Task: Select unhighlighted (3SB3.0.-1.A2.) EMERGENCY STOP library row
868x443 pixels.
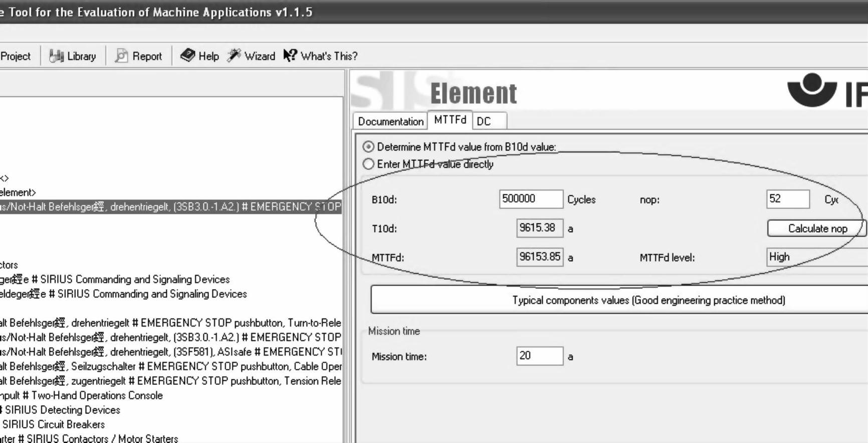Action: (170, 337)
